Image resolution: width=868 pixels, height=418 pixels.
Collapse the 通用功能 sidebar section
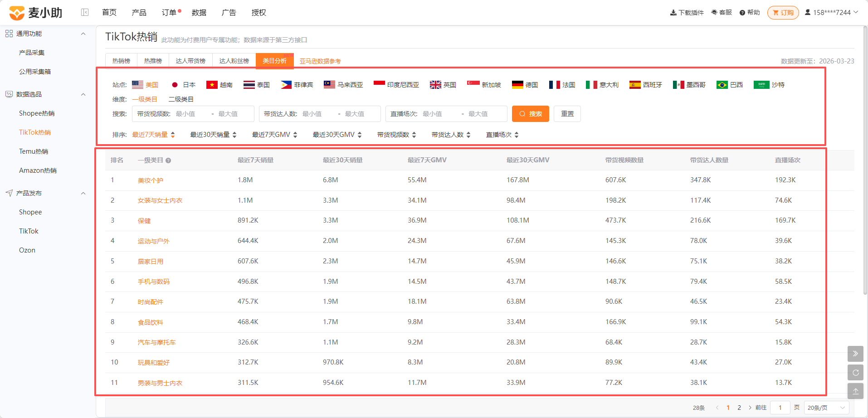83,34
